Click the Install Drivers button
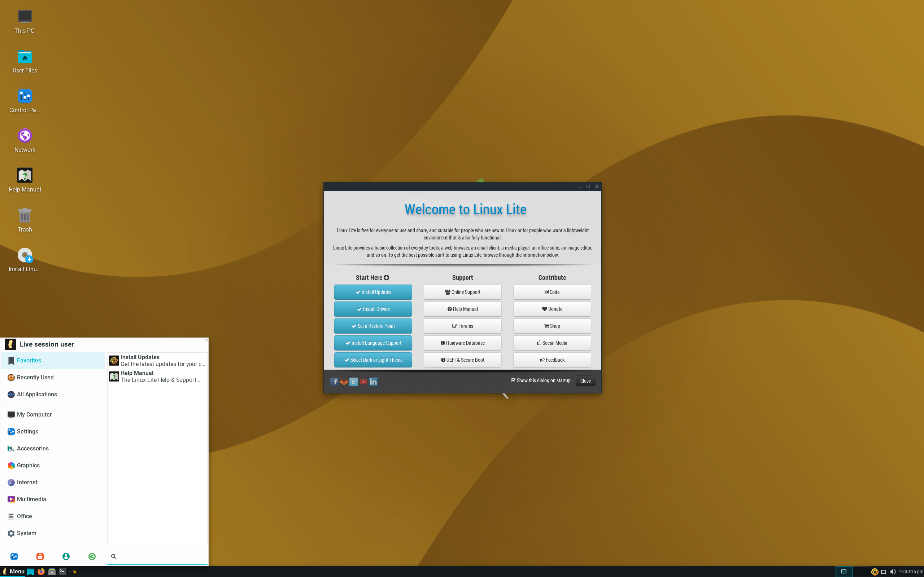The height and width of the screenshot is (577, 924). coord(373,308)
